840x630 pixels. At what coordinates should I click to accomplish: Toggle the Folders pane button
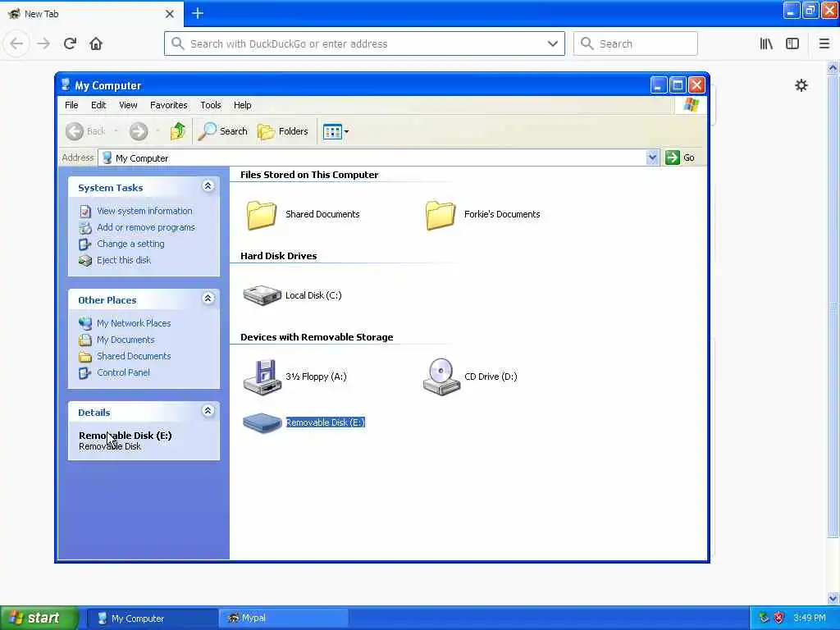(283, 131)
